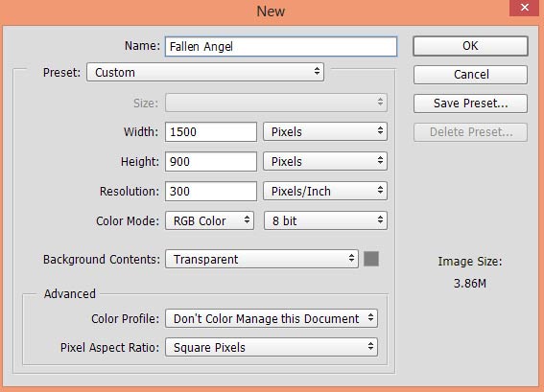This screenshot has width=544, height=392.
Task: Open Pixel Aspect Ratio dropdown
Action: (272, 347)
